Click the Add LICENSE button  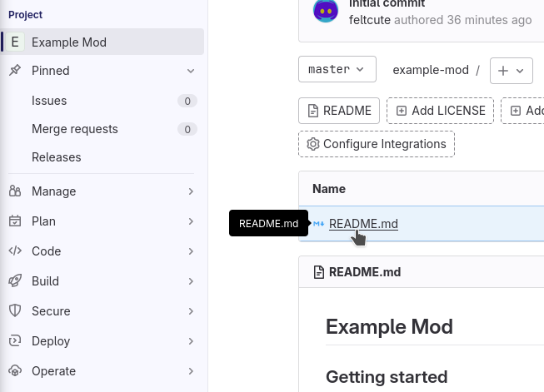click(x=440, y=111)
